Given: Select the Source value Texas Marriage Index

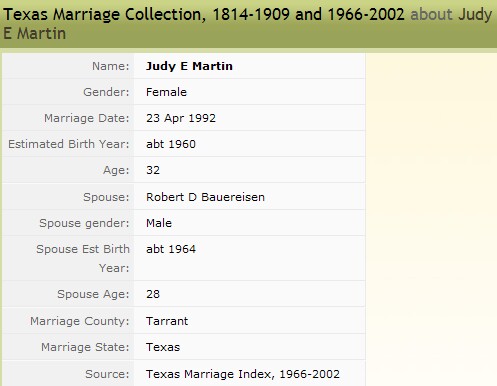Looking at the screenshot, I should click(x=243, y=374).
